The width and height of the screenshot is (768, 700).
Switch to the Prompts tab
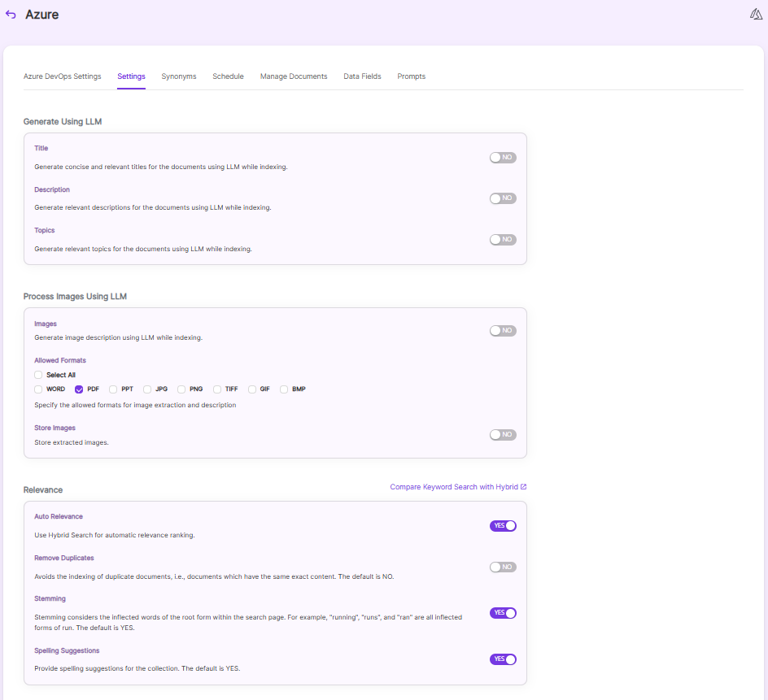[x=412, y=76]
